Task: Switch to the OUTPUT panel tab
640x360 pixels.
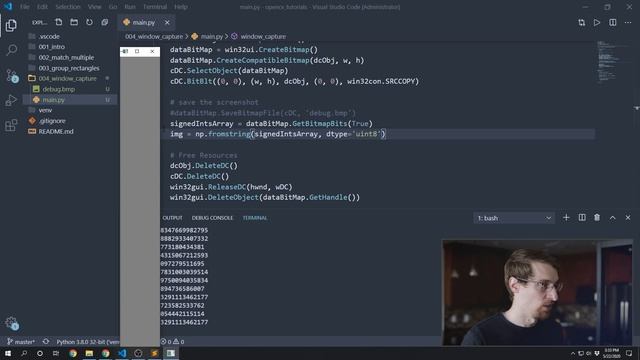Action: tap(172, 218)
